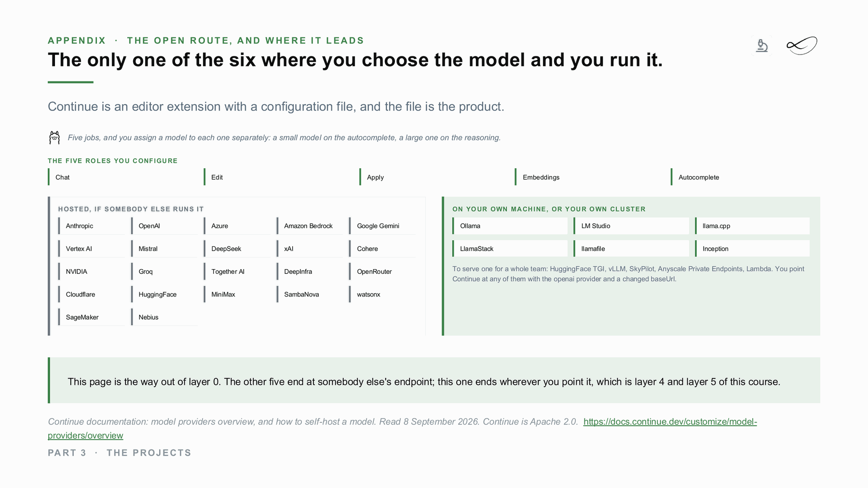The height and width of the screenshot is (488, 868).
Task: Click the LM Studio local option
Action: pos(631,226)
